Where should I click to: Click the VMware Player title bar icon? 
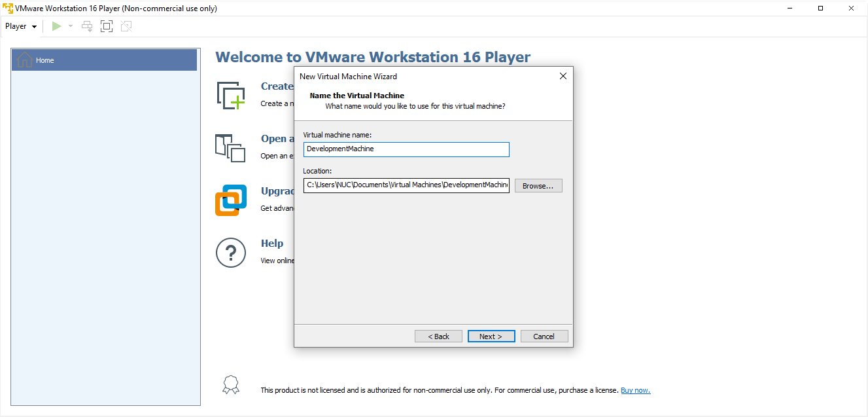point(8,8)
